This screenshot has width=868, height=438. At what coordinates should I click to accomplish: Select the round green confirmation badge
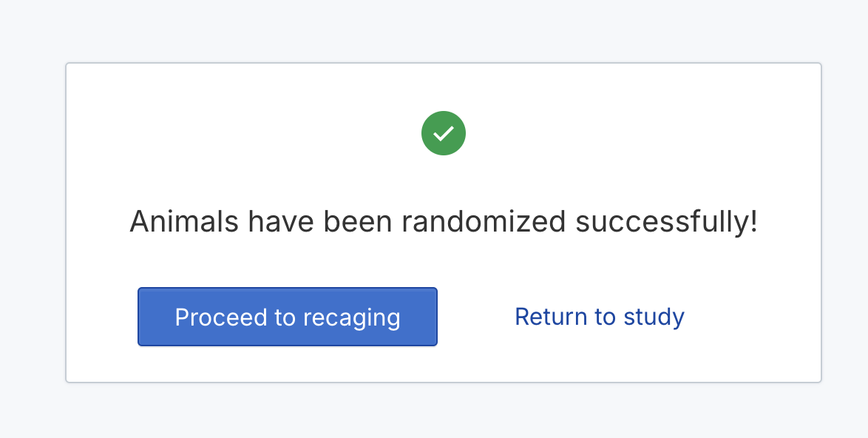click(x=444, y=133)
